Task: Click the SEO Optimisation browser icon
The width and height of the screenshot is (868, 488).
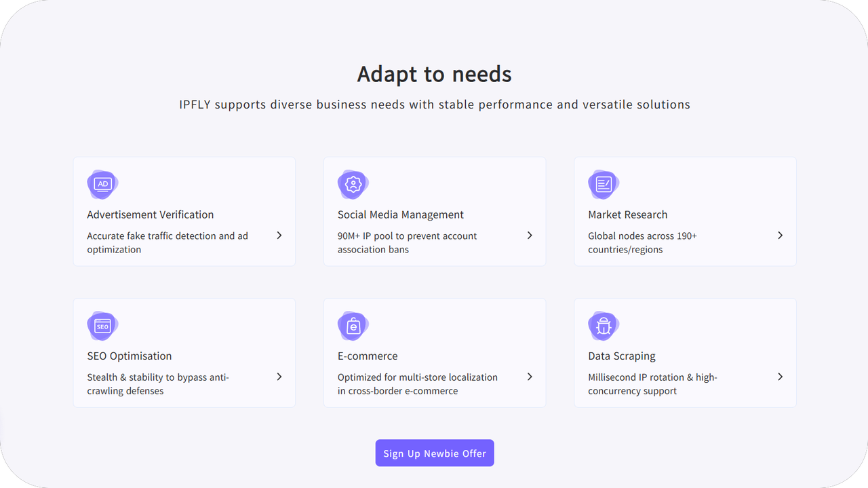Action: point(102,326)
